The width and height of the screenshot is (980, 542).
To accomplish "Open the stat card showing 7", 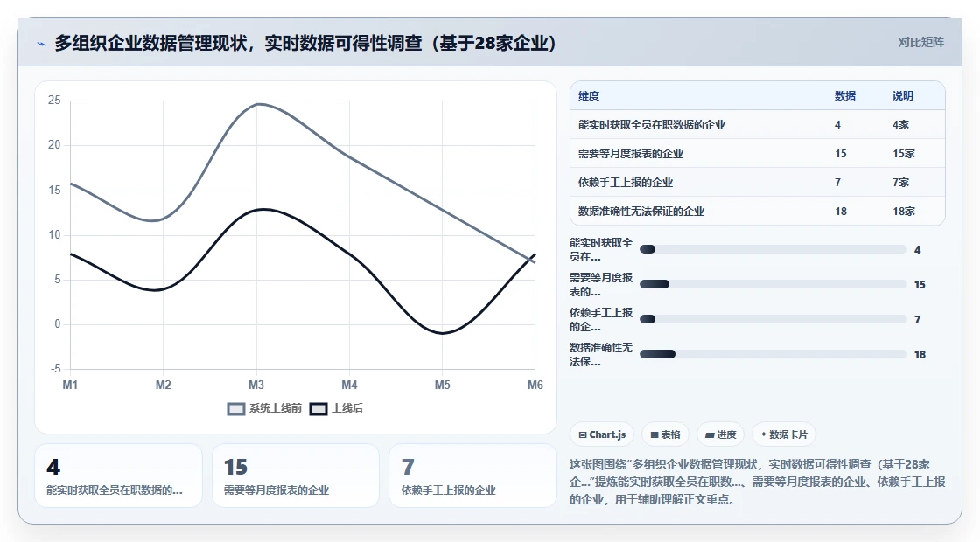I will tap(472, 476).
